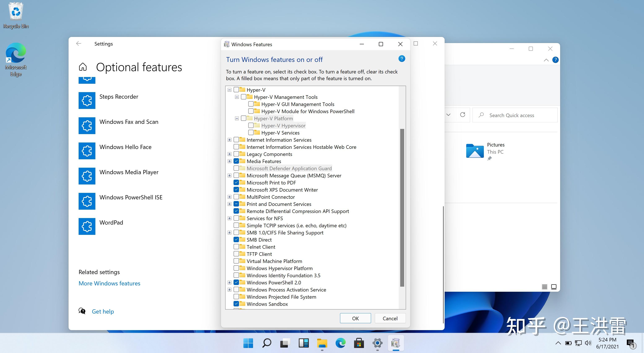Click OK in Windows Features dialog
Viewport: 644px width, 353px height.
(355, 318)
